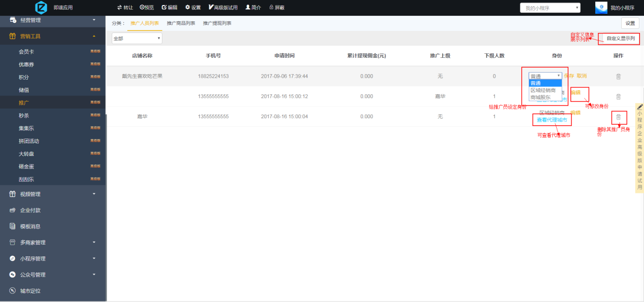Click the 即速应用 logo icon
The image size is (644, 302).
point(41,8)
